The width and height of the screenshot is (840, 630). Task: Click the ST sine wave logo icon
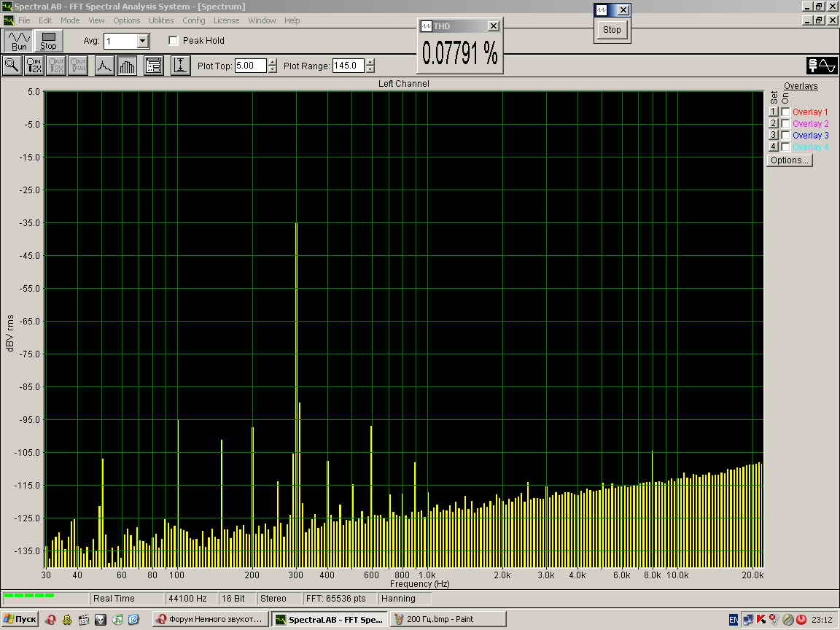tap(822, 66)
